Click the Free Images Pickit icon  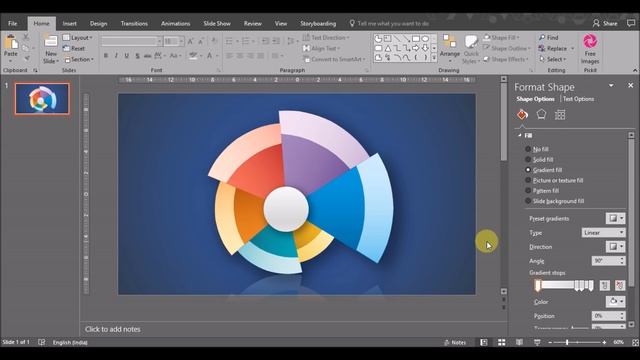click(x=590, y=42)
